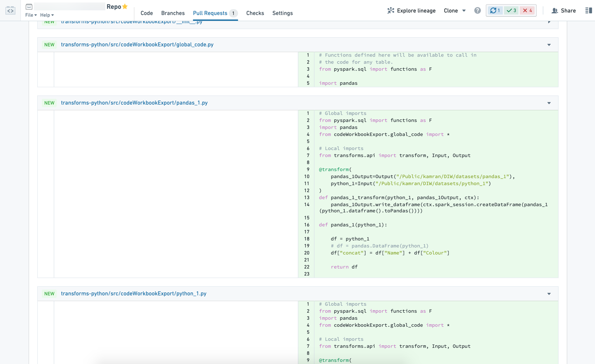Screen dimensions: 595x364
Task: Open the Help menu
Action: point(47,15)
